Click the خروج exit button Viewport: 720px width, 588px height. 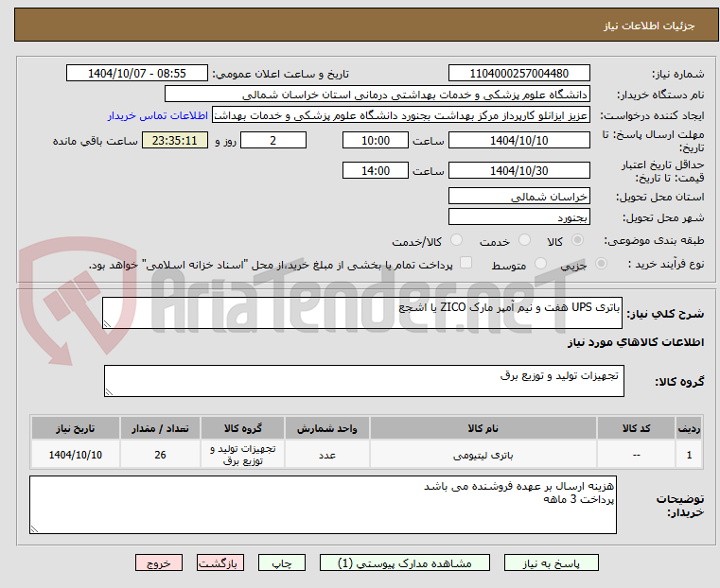159,562
